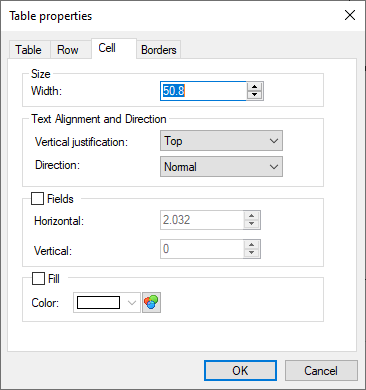Close the Table properties dialog
This screenshot has height=390, width=366.
[x=350, y=15]
